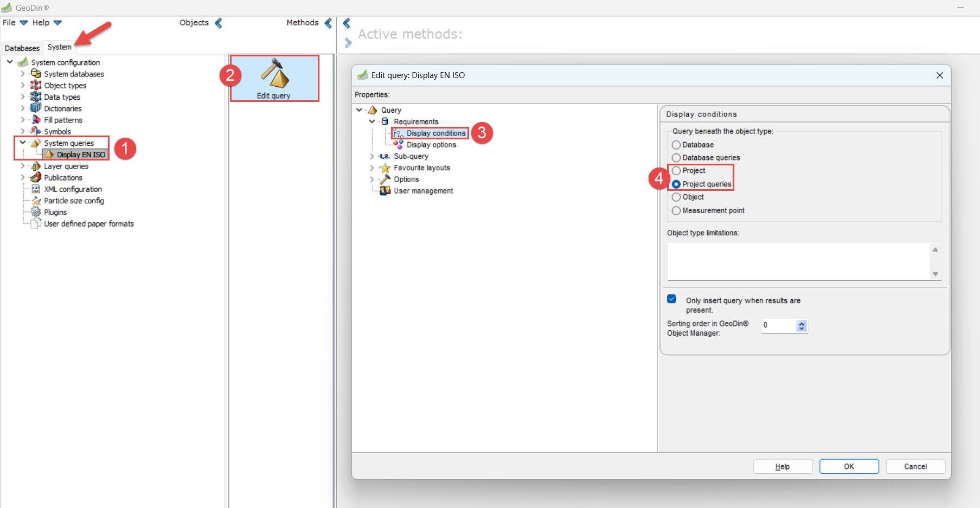Click the GeoDin logo in dialog title
The image size is (980, 508).
[363, 75]
